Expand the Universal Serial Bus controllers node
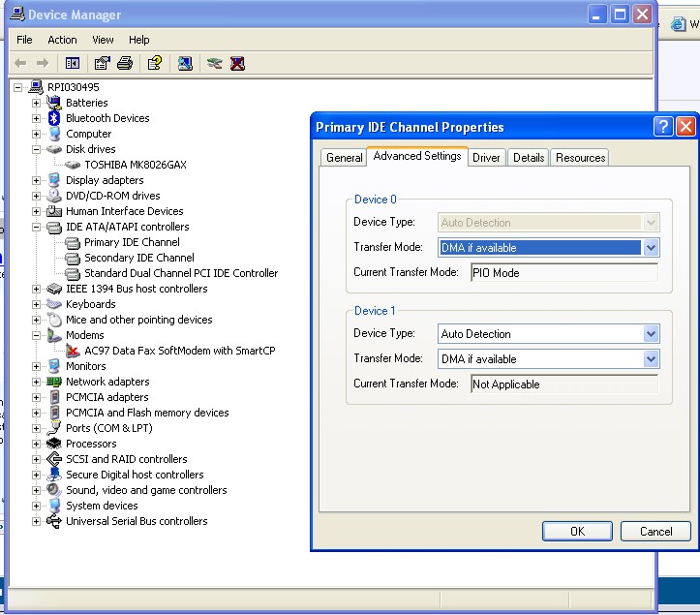 [37, 521]
